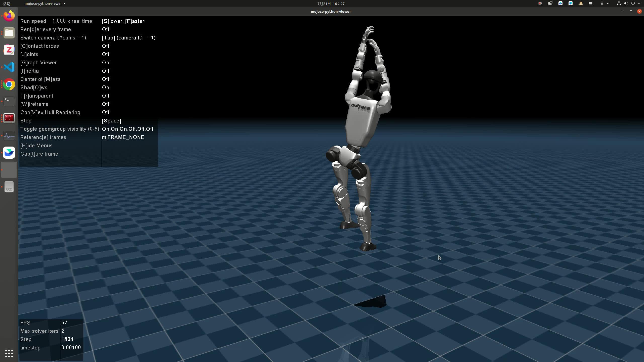The width and height of the screenshot is (644, 362).
Task: Click the [C]ontact forces Off value
Action: pyautogui.click(x=106, y=46)
